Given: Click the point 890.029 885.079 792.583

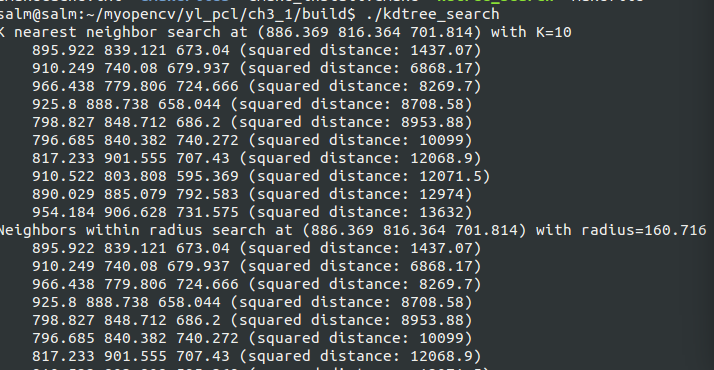Looking at the screenshot, I should coord(135,194).
